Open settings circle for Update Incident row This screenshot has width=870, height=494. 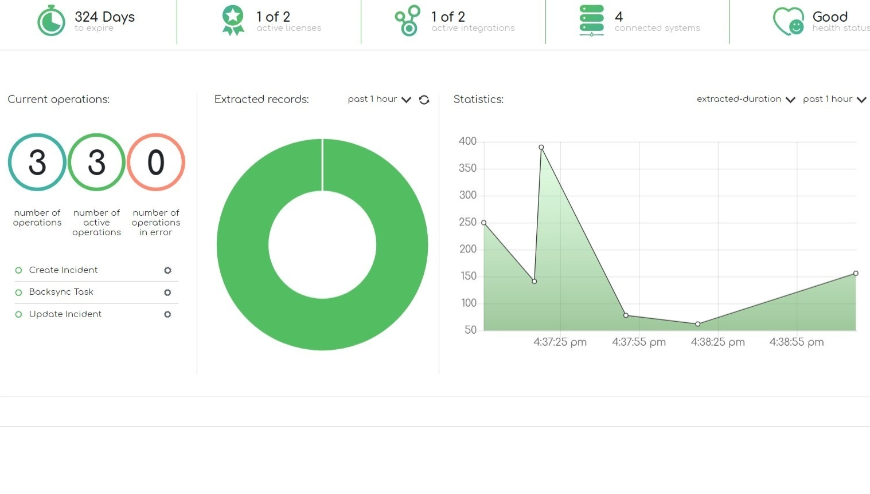pos(168,314)
